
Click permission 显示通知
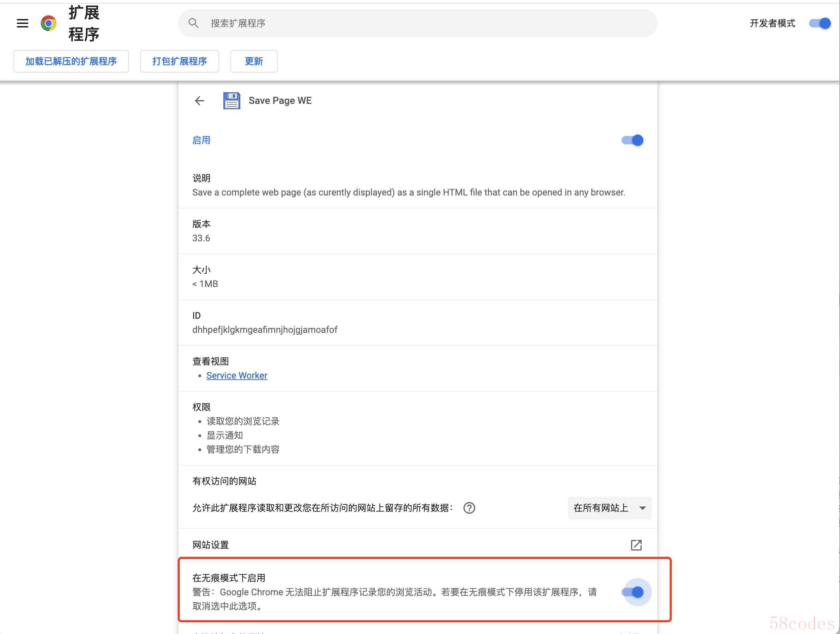(x=225, y=435)
